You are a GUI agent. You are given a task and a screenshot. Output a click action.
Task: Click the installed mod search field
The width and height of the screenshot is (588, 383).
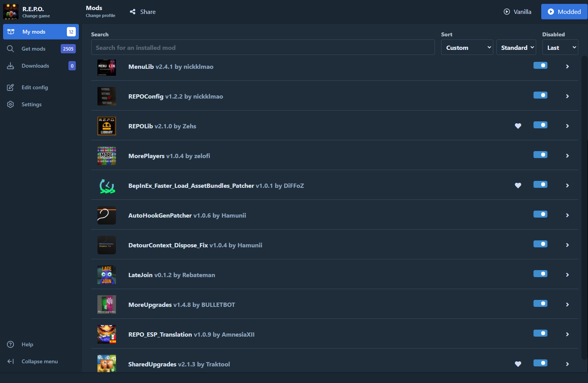[x=263, y=47]
